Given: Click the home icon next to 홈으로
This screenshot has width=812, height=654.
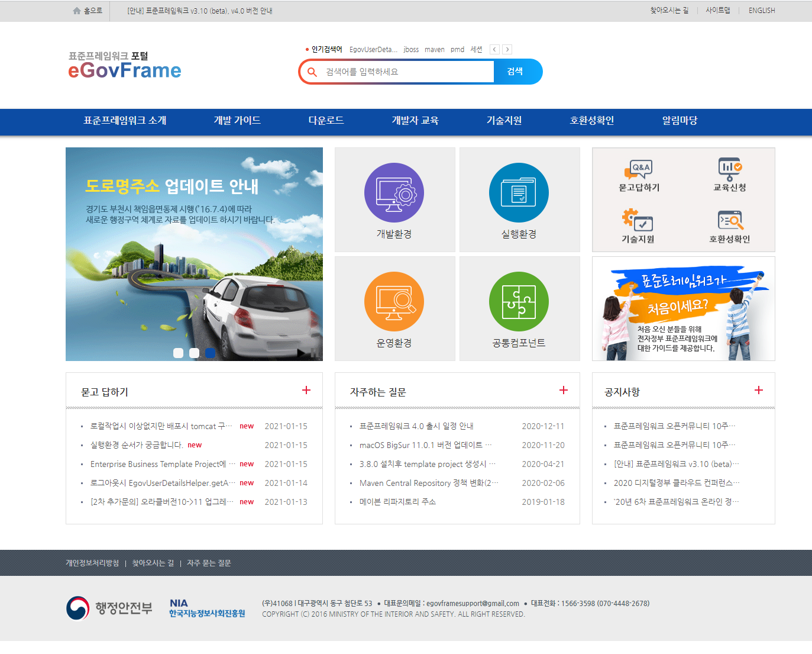Looking at the screenshot, I should click(77, 11).
